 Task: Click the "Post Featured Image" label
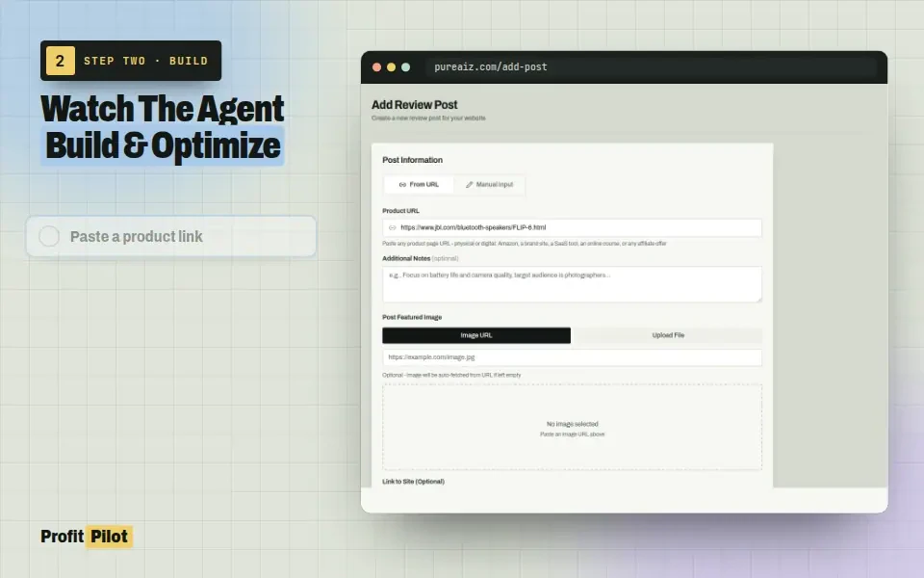412,317
